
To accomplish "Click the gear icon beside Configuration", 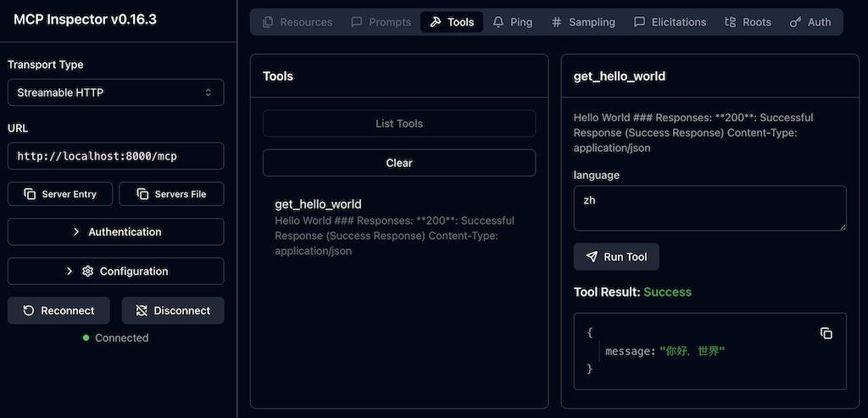I will click(x=87, y=271).
